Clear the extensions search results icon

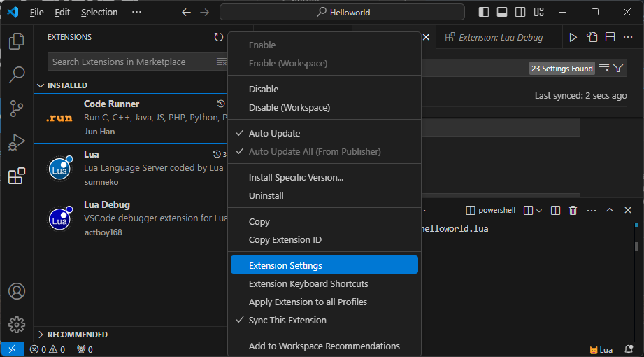point(222,62)
